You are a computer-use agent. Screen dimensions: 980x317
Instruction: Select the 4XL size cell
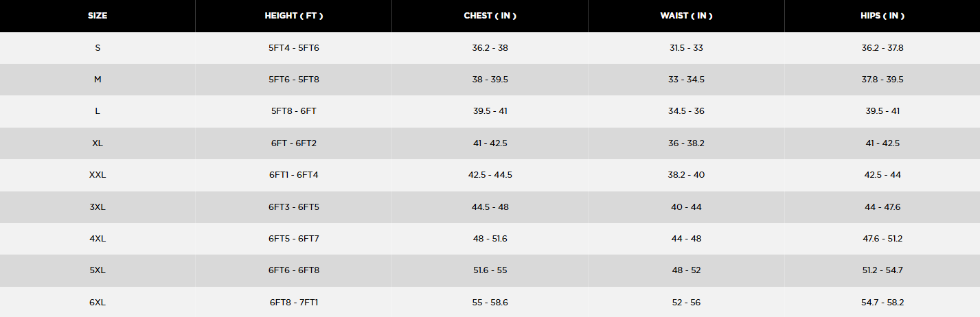coord(98,239)
